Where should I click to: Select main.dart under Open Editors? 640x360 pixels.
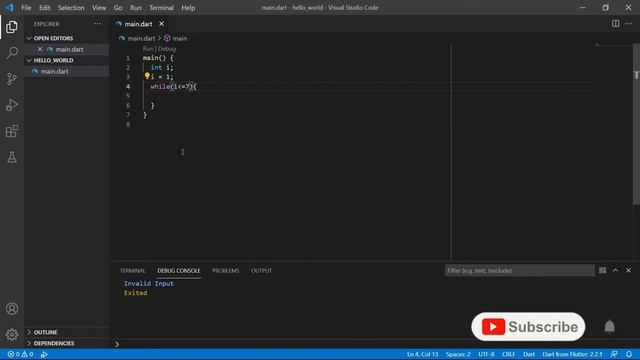(69, 49)
